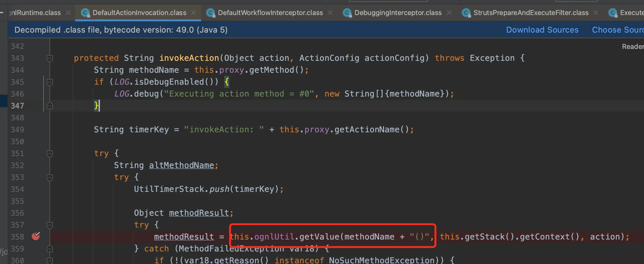Click the invokeAction method name in code
Image resolution: width=644 pixels, height=264 pixels.
189,58
